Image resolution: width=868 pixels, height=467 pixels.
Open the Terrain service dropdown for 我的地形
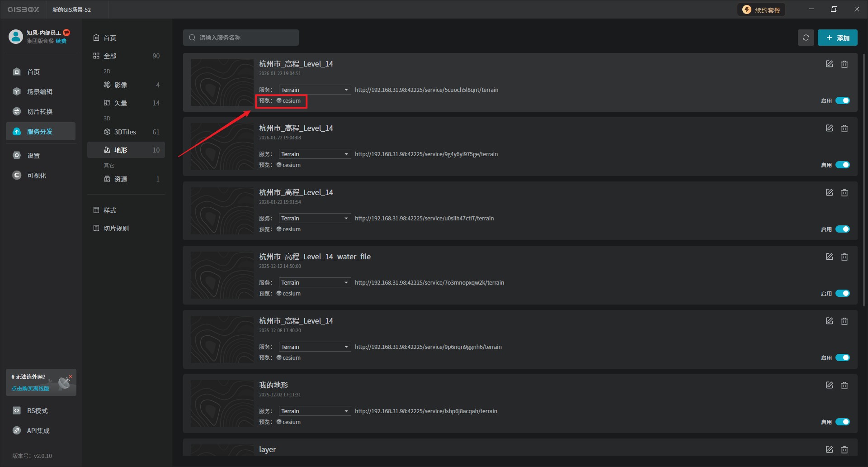[315, 411]
